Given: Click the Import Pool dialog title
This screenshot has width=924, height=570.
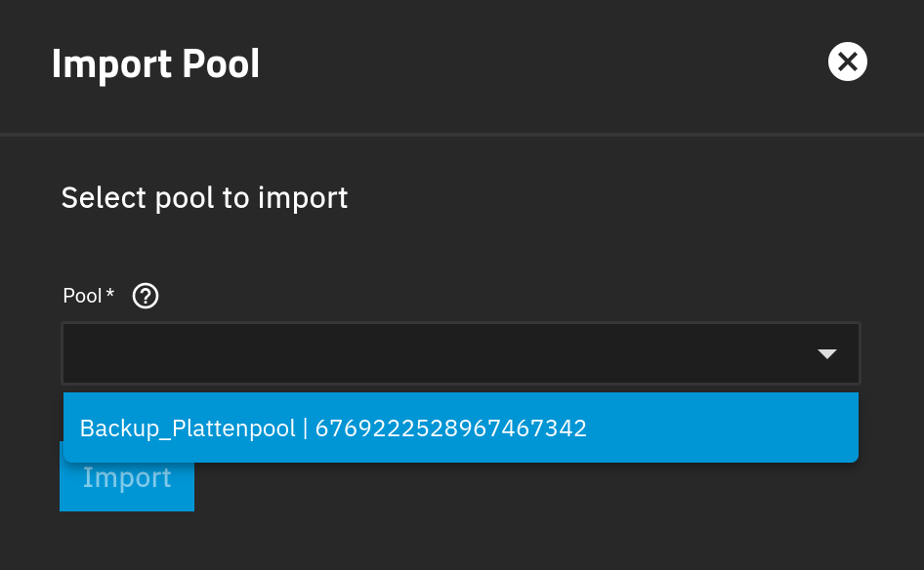Looking at the screenshot, I should [155, 63].
